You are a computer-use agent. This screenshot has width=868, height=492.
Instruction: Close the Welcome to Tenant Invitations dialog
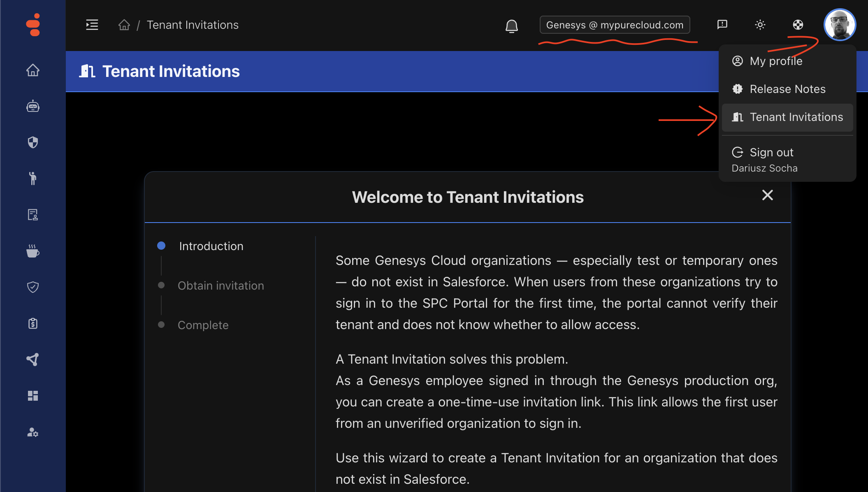tap(767, 195)
